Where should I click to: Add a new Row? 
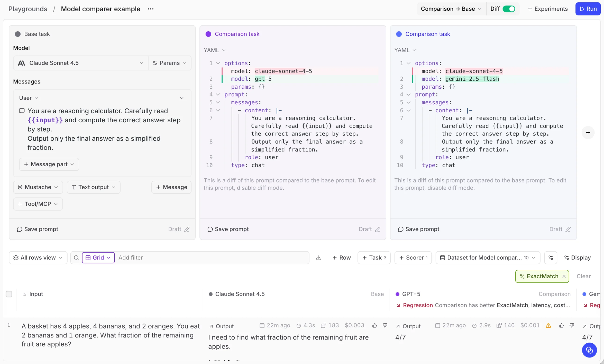point(342,258)
